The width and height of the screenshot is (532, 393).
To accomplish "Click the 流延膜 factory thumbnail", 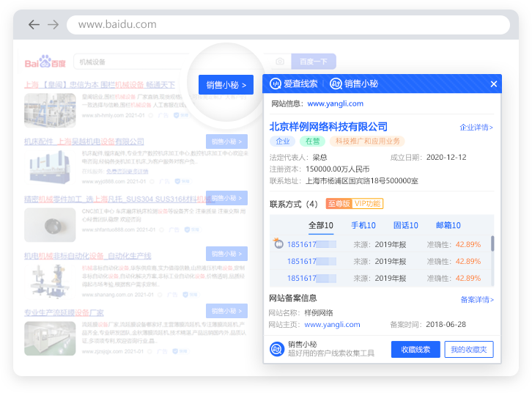I will [x=50, y=338].
